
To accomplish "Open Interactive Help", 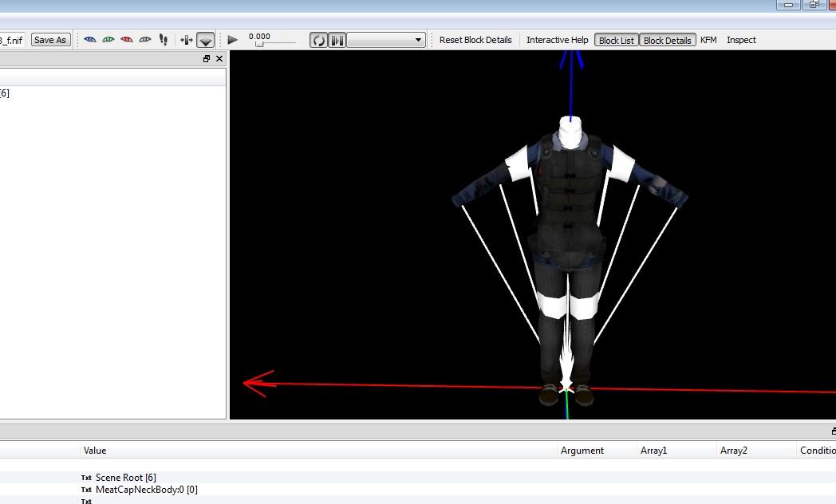I will click(x=557, y=40).
